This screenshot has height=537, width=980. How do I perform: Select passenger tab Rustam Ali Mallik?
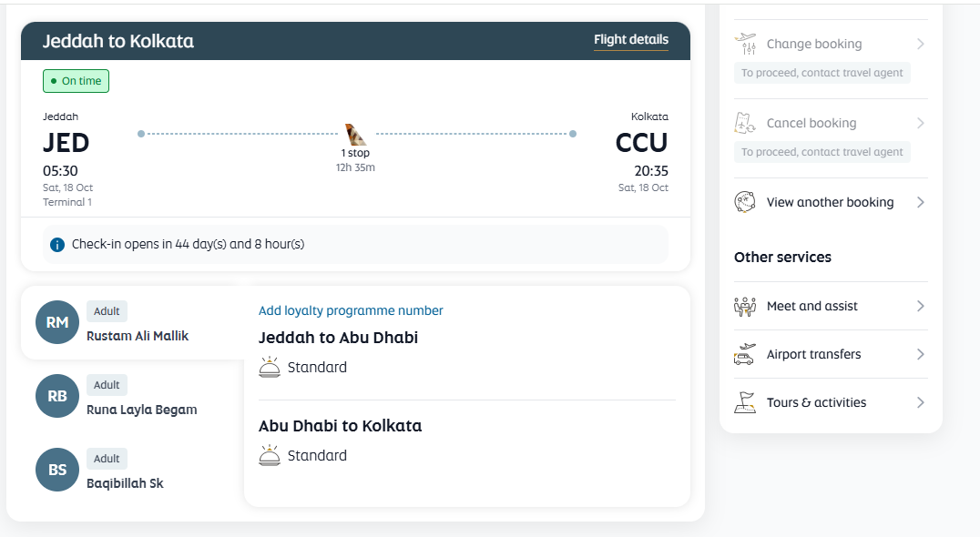pyautogui.click(x=133, y=323)
